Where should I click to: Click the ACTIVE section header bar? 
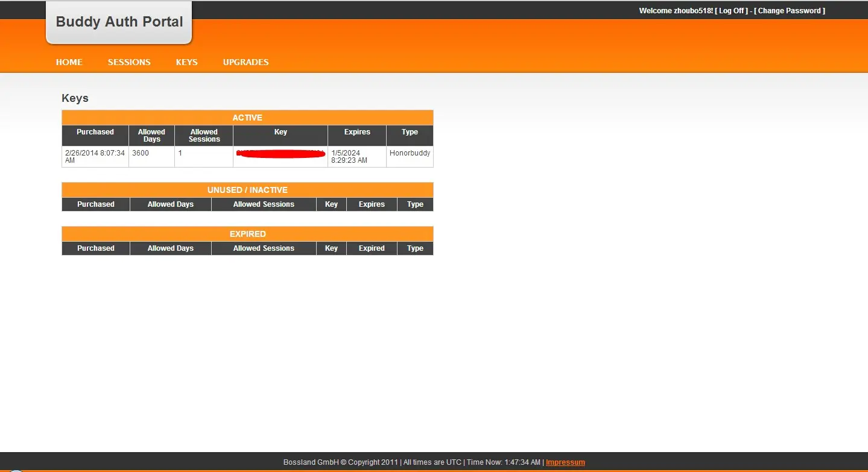(247, 118)
